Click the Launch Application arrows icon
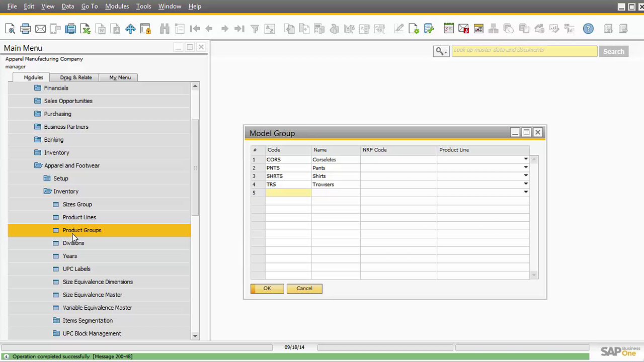This screenshot has width=644, height=362. tap(130, 29)
